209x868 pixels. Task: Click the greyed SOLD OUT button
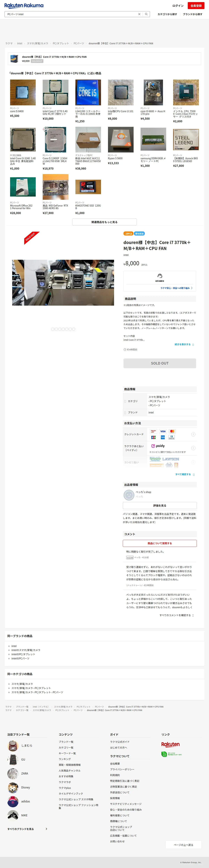point(160,363)
